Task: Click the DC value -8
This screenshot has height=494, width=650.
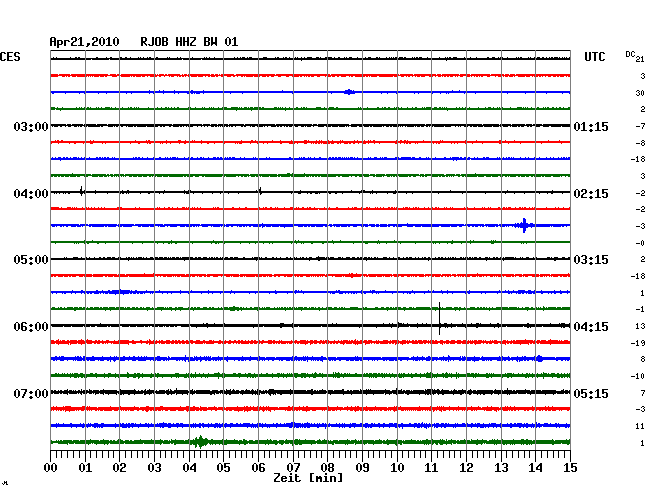Action: point(640,143)
